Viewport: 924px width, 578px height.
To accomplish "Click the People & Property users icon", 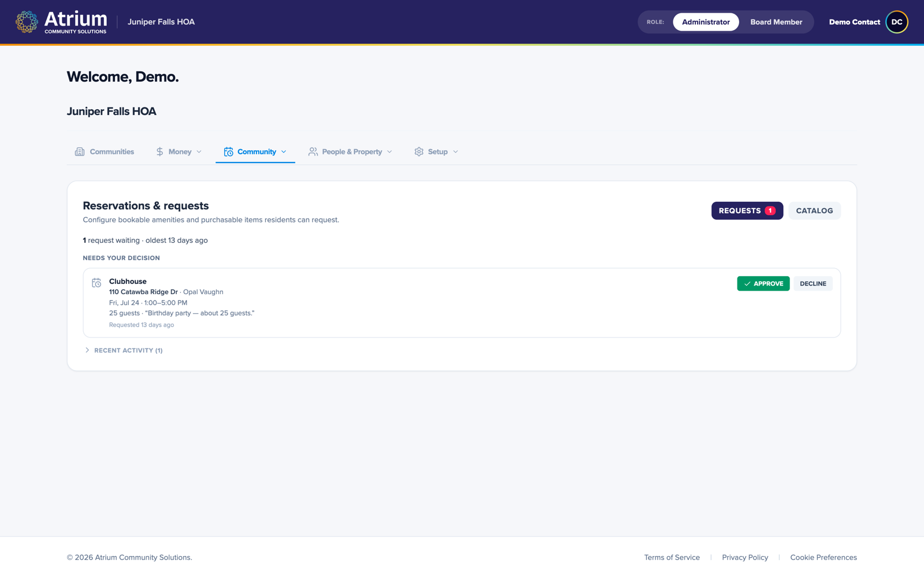I will (313, 151).
